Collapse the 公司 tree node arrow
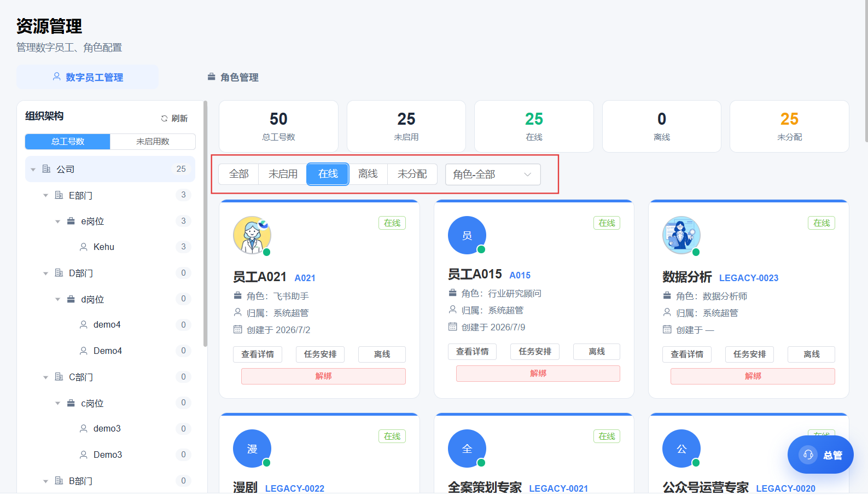This screenshot has height=495, width=868. [x=33, y=170]
